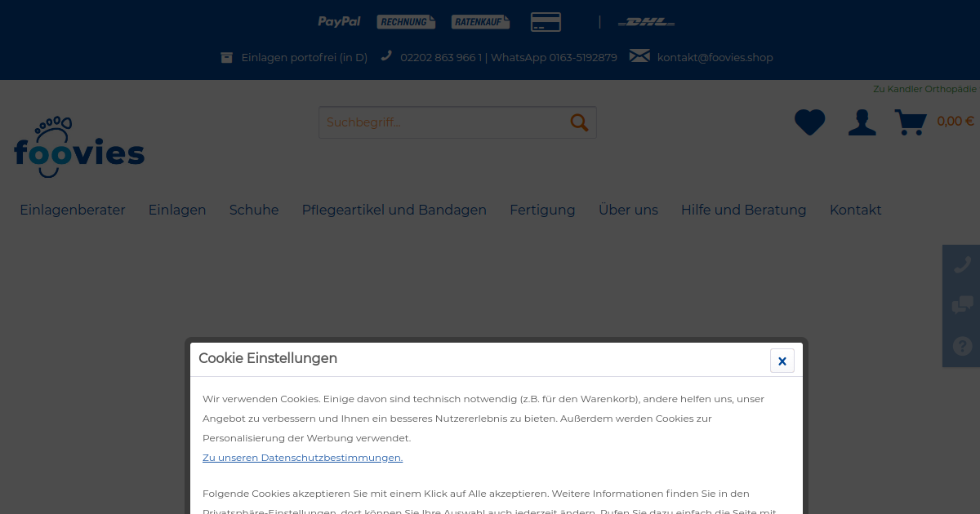
Task: Open the Kontakt menu item
Action: coord(856,210)
